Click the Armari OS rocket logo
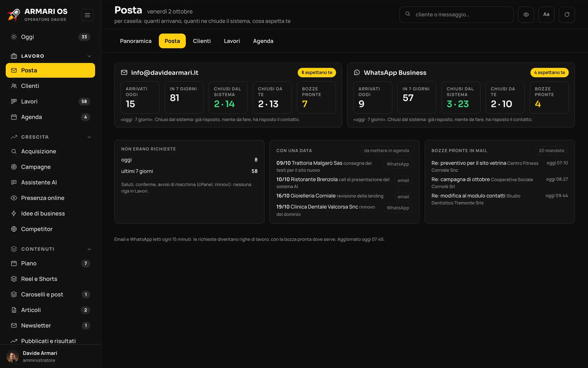The image size is (588, 368). [x=13, y=15]
